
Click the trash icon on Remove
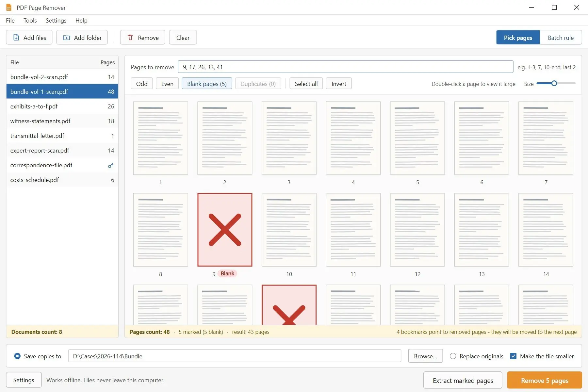[130, 38]
